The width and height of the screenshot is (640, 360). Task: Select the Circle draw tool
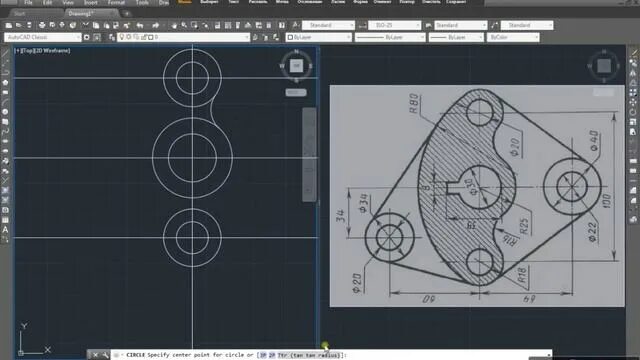[x=5, y=112]
